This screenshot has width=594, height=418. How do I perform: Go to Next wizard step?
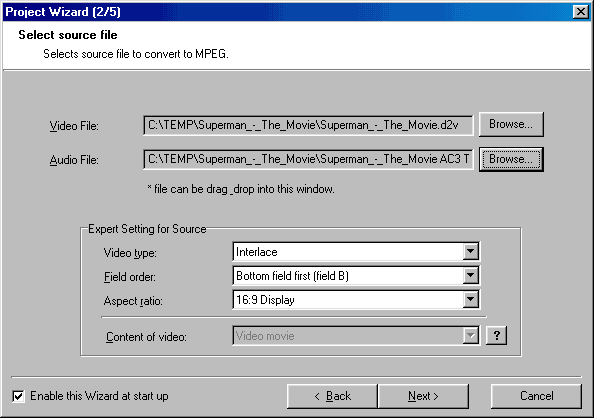pos(423,396)
